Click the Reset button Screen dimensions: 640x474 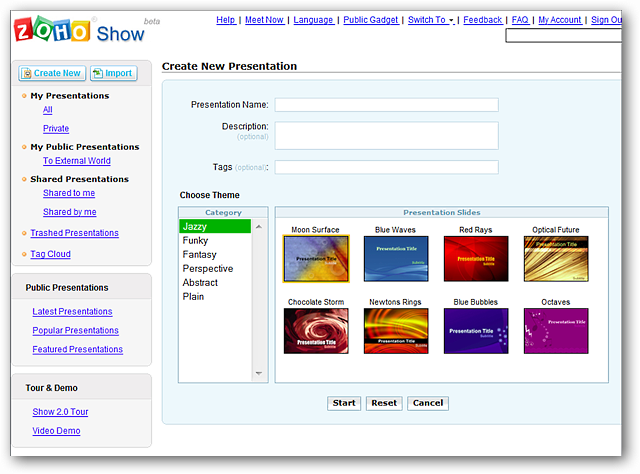click(x=384, y=403)
